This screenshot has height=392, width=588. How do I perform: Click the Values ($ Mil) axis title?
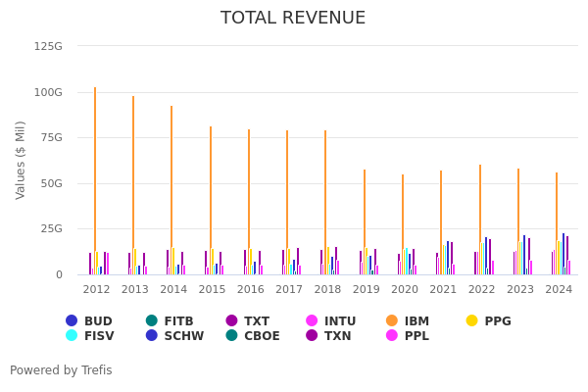click(22, 160)
